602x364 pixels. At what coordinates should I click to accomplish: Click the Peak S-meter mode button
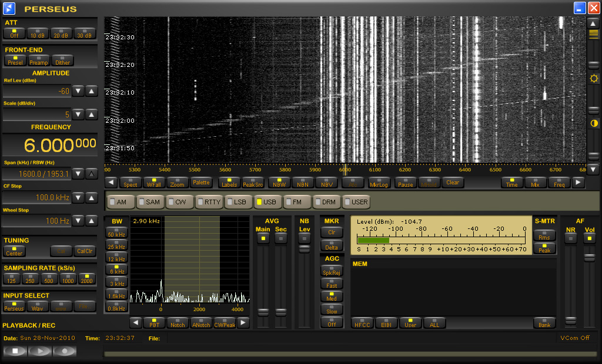tap(544, 248)
